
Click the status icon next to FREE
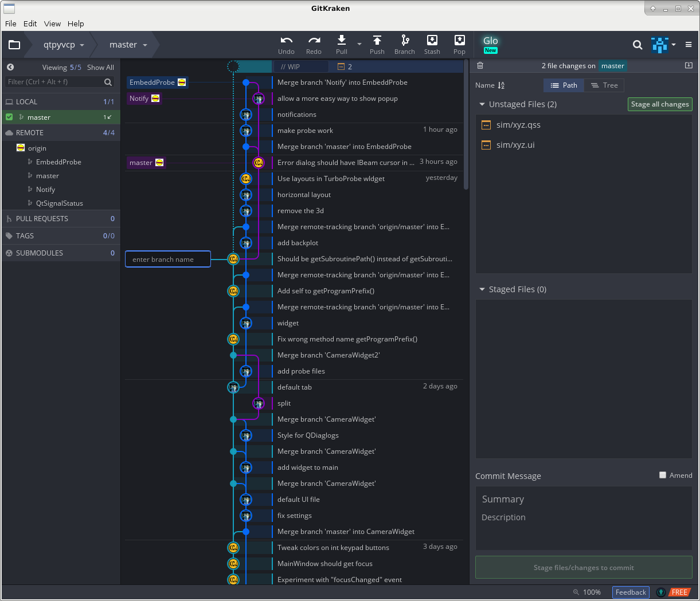[x=661, y=592]
